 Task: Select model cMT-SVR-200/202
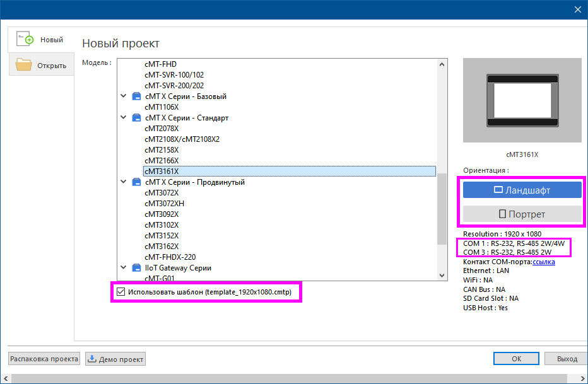coord(174,85)
